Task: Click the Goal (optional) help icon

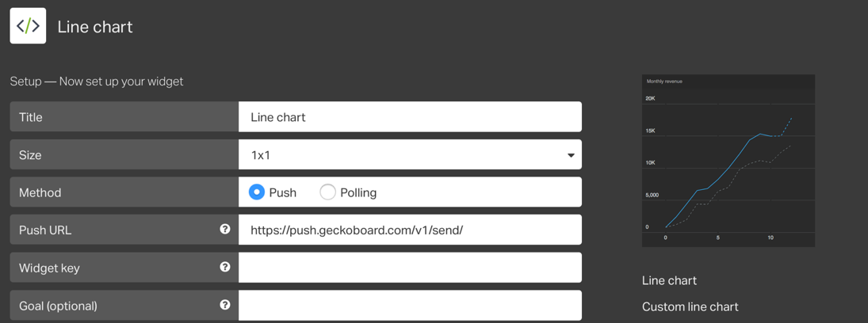Action: 225,305
